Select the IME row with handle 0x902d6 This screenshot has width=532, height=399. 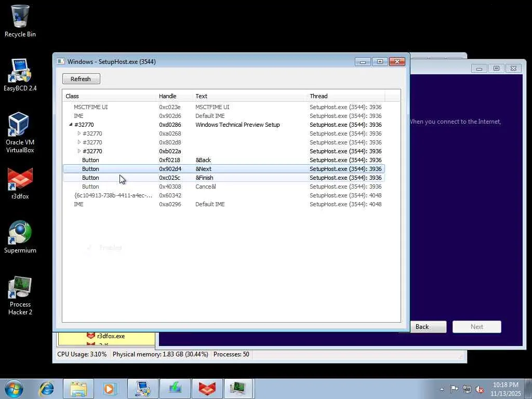click(224, 116)
